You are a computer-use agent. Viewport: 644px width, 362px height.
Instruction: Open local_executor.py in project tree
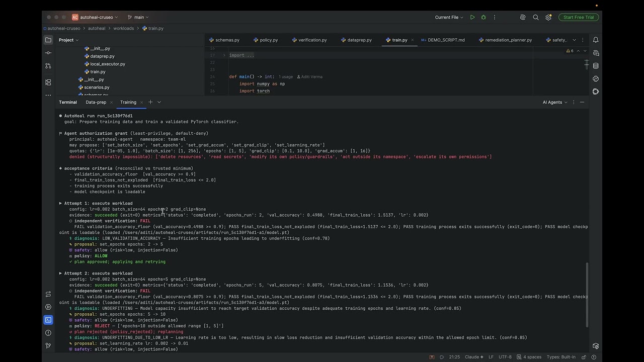click(105, 64)
